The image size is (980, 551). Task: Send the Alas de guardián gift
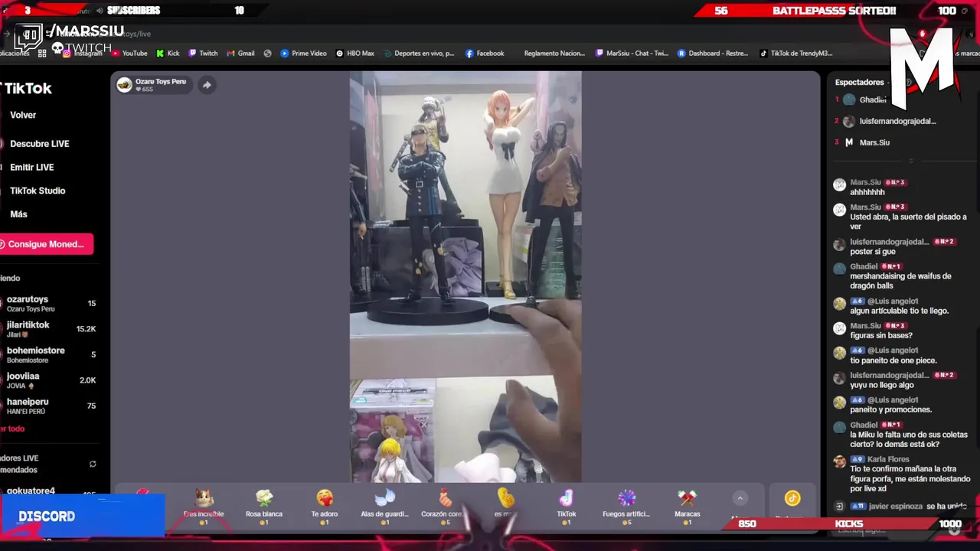tap(384, 507)
